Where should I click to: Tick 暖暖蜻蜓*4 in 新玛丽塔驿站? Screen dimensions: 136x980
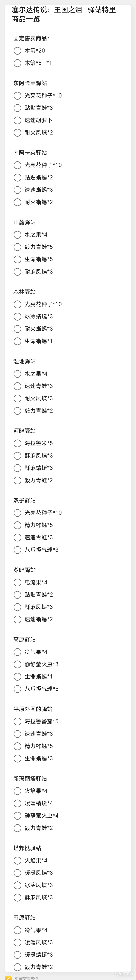(17, 803)
